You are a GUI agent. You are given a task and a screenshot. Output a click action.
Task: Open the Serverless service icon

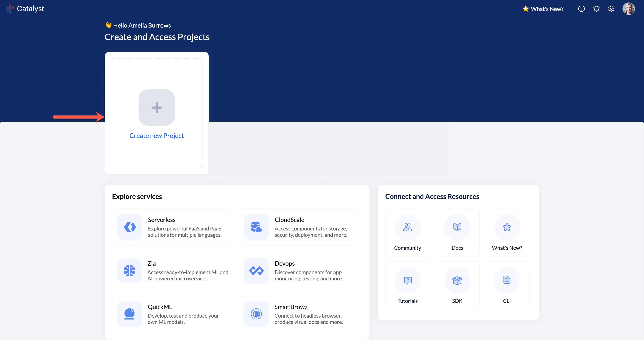click(130, 227)
